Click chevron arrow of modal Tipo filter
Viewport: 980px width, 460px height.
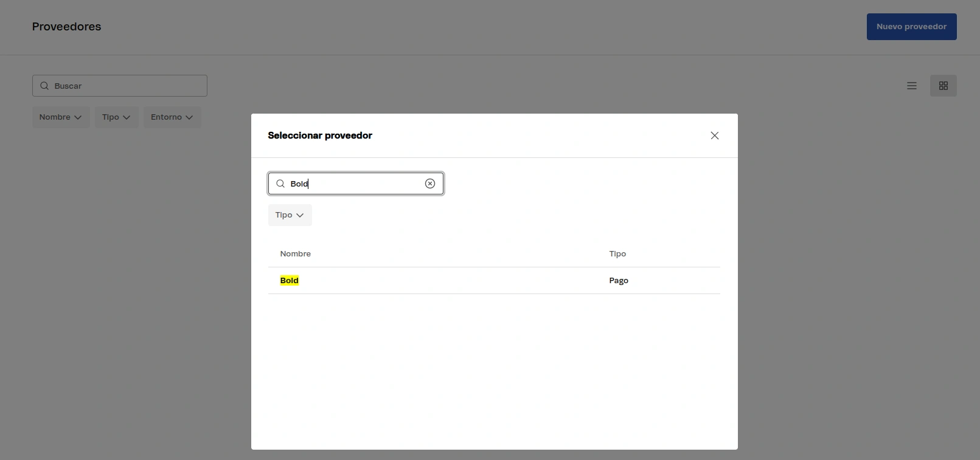point(300,215)
